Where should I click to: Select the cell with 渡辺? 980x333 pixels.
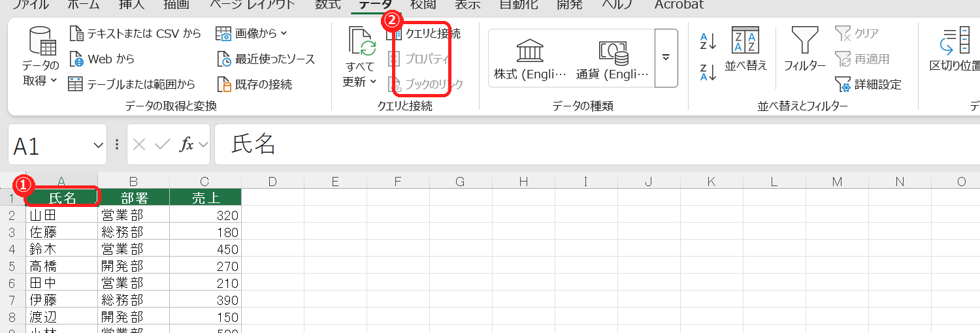click(x=62, y=317)
